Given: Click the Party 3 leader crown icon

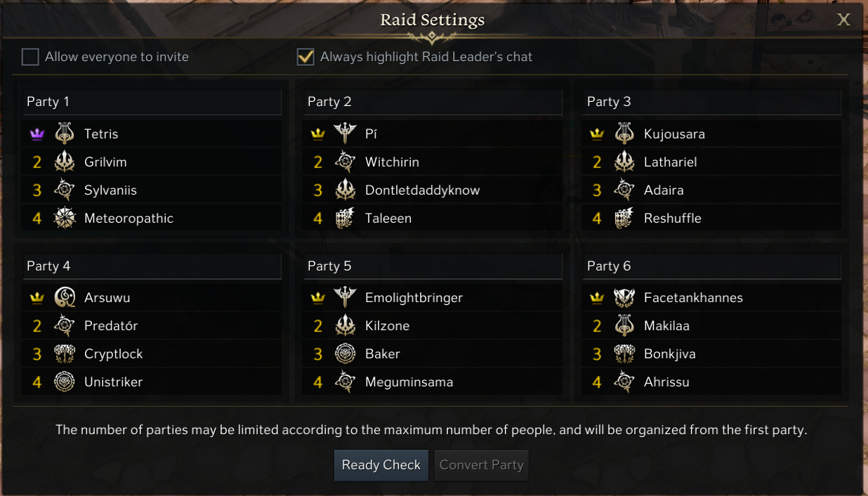Looking at the screenshot, I should point(597,134).
